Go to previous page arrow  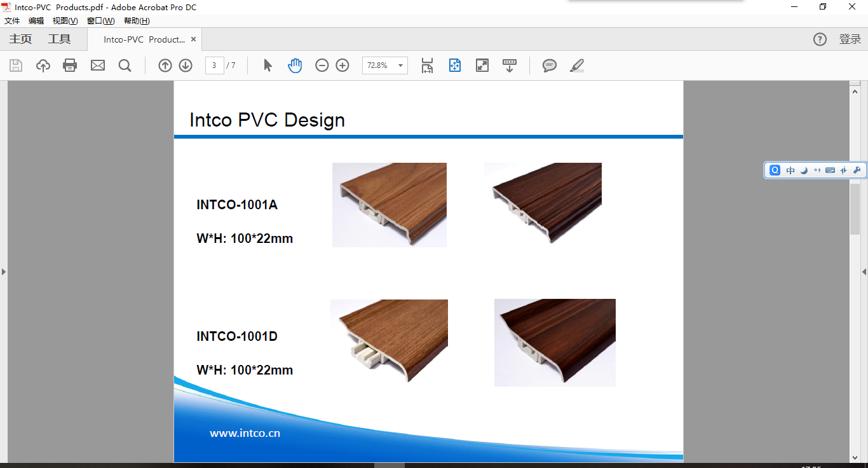click(x=165, y=65)
